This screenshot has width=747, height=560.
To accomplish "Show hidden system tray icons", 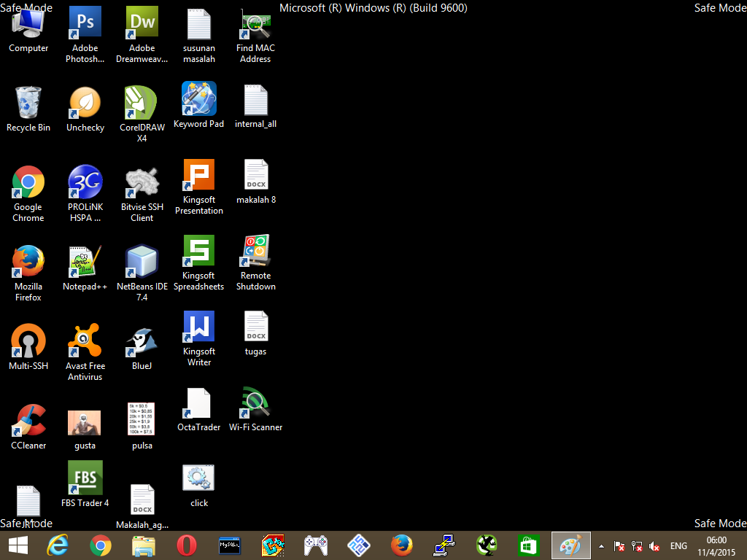I will pyautogui.click(x=601, y=546).
